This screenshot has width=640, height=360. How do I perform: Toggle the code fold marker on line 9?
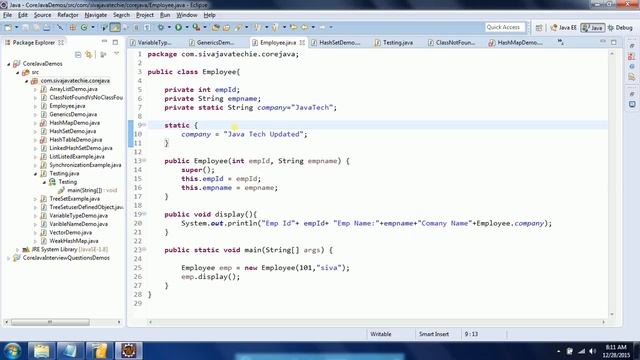click(144, 125)
